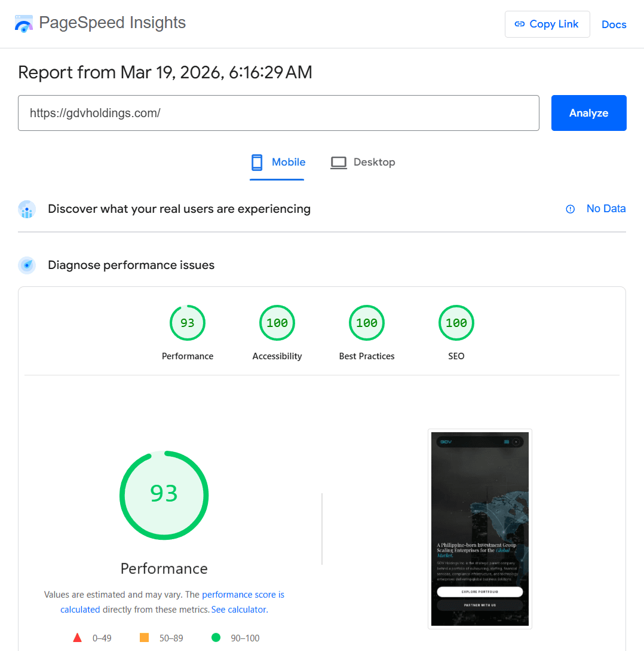This screenshot has width=644, height=651.
Task: Click the PageSpeed Insights logo icon
Action: tap(23, 23)
